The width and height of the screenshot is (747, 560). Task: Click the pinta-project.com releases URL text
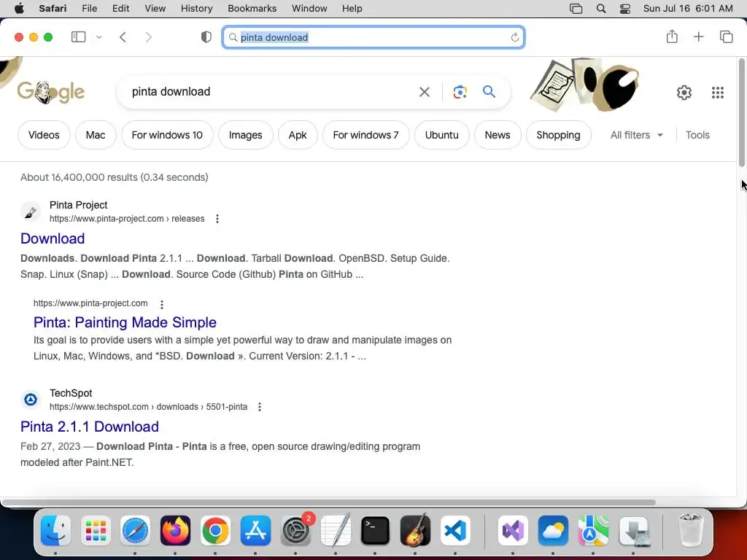[127, 219]
